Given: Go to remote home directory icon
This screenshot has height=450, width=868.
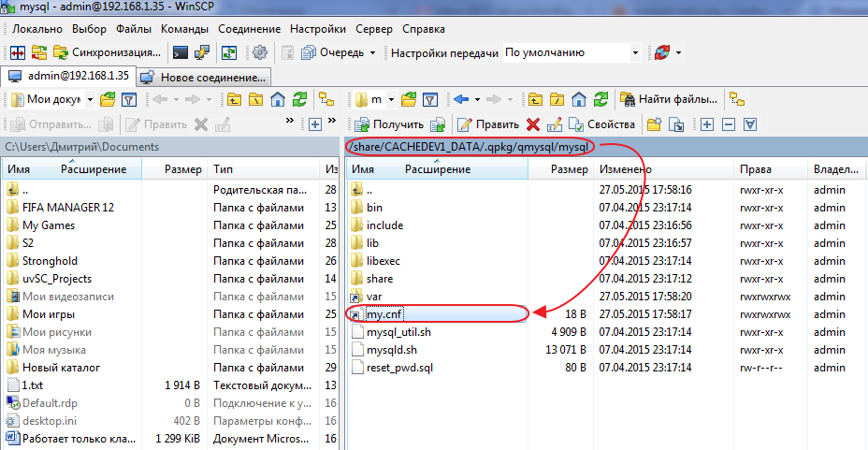Looking at the screenshot, I should click(x=579, y=99).
